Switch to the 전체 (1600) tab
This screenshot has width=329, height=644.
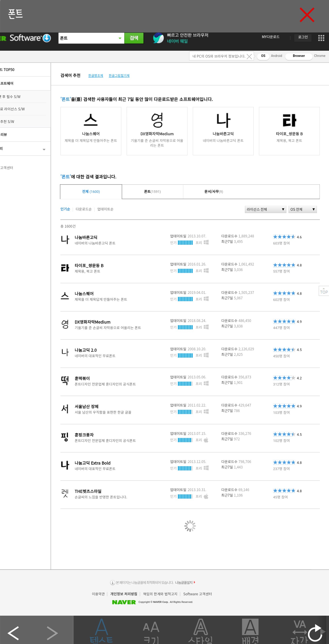tap(91, 192)
